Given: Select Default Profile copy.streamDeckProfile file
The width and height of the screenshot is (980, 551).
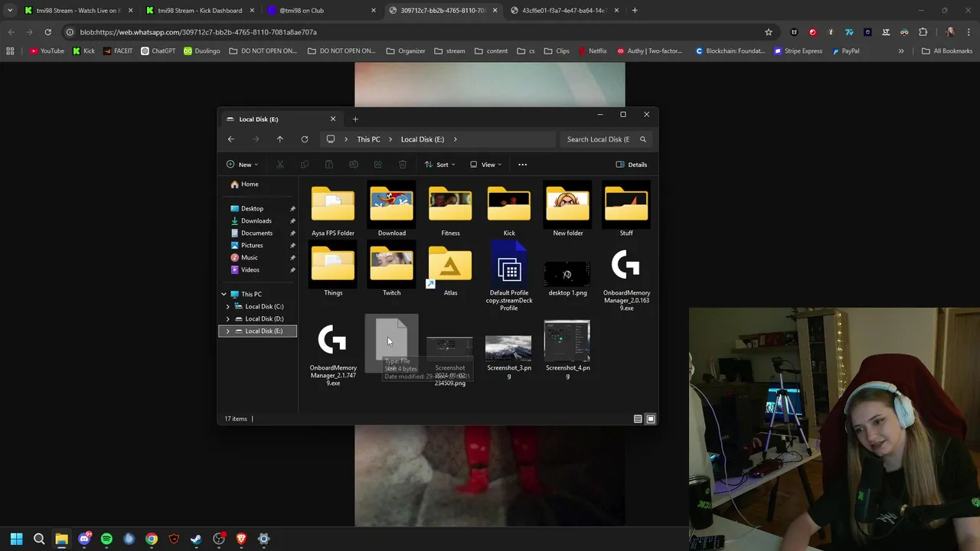Looking at the screenshot, I should (509, 277).
